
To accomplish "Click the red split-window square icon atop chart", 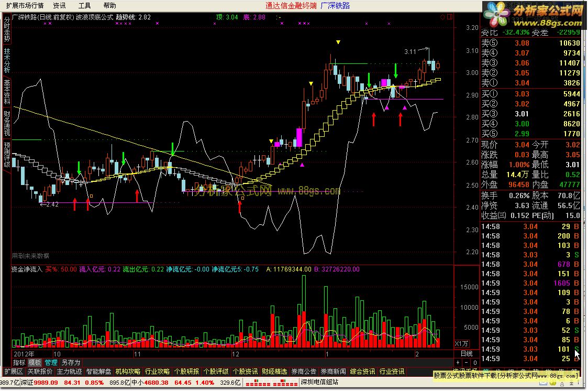I will (450, 17).
